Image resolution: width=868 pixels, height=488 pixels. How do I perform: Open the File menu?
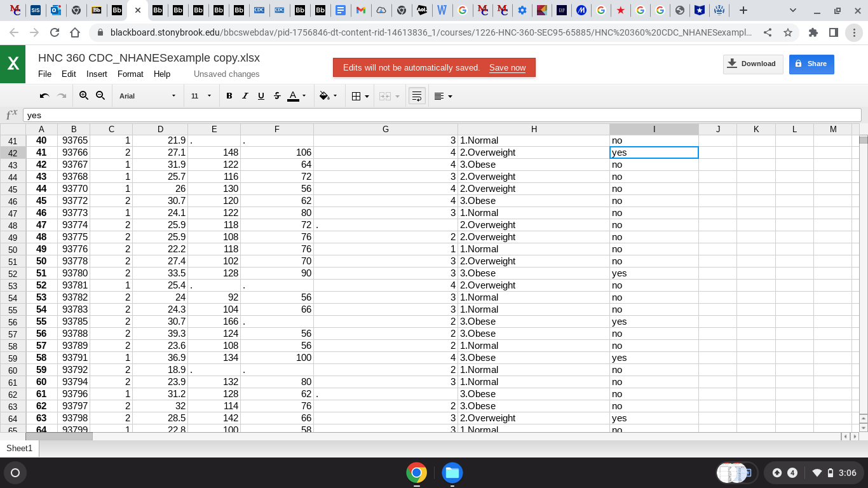(44, 74)
